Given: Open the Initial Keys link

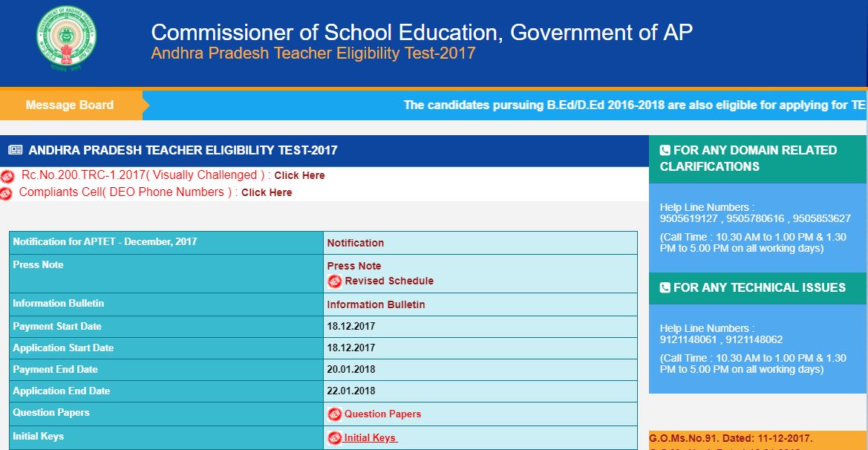Looking at the screenshot, I should [x=371, y=438].
